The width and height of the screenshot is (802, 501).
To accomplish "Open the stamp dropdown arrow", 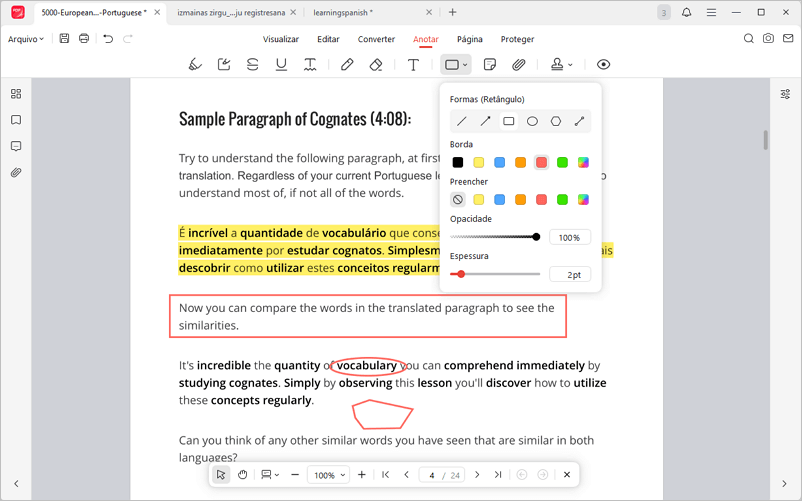I will pyautogui.click(x=570, y=65).
